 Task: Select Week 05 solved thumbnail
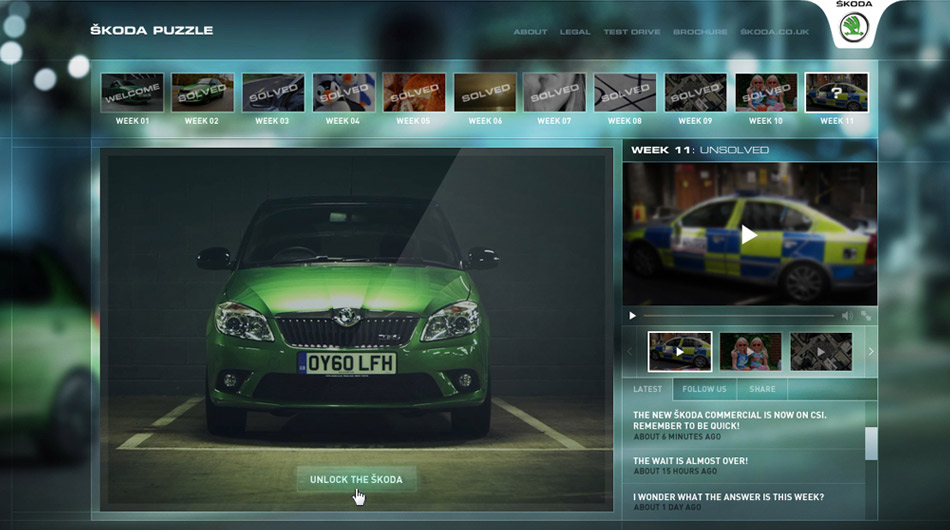414,93
